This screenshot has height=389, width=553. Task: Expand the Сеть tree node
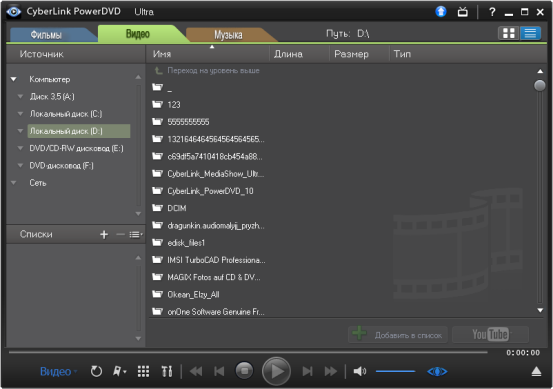point(14,183)
